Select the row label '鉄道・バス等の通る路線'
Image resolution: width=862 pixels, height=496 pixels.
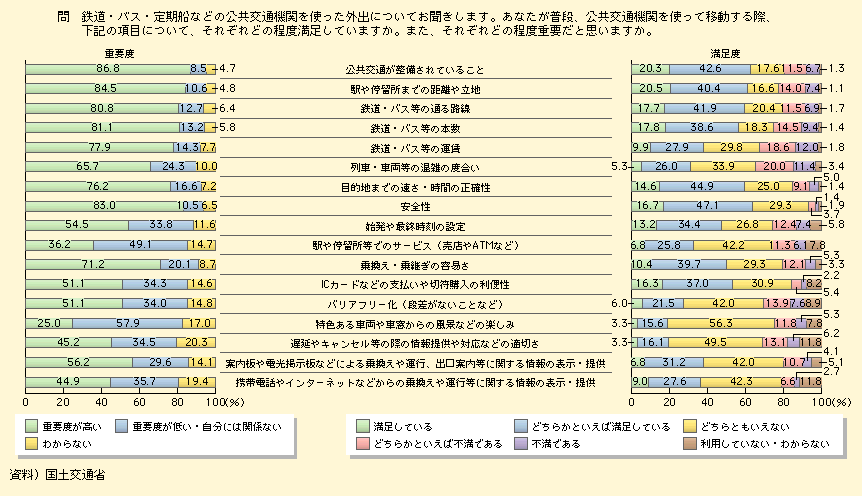(x=415, y=109)
